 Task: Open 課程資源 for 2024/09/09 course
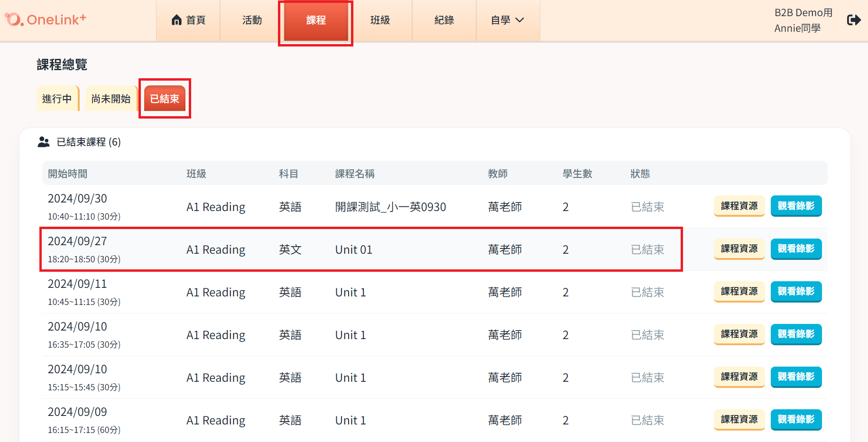(739, 419)
